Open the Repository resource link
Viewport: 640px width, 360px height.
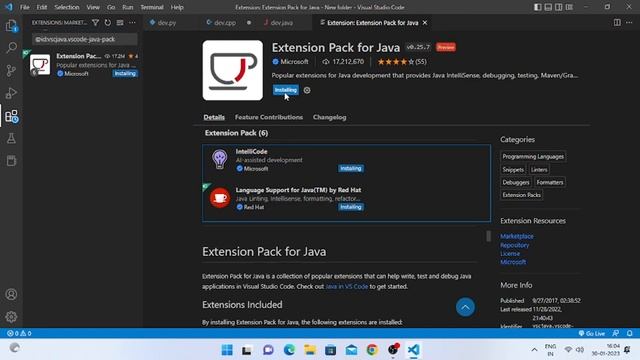point(515,245)
